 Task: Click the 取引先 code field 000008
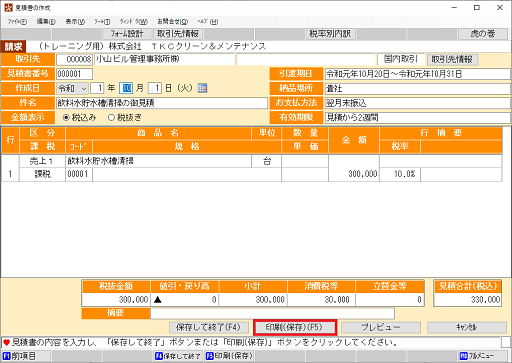[x=74, y=60]
